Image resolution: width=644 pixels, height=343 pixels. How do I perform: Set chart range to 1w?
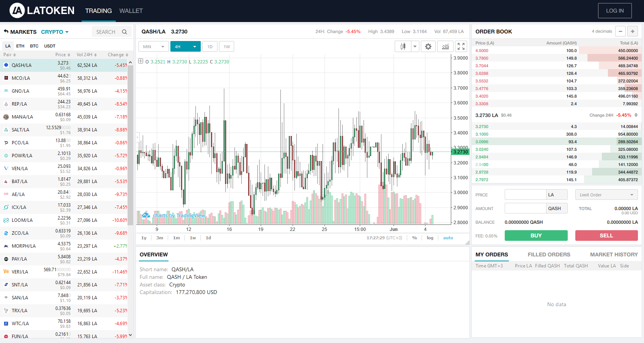[x=193, y=238]
